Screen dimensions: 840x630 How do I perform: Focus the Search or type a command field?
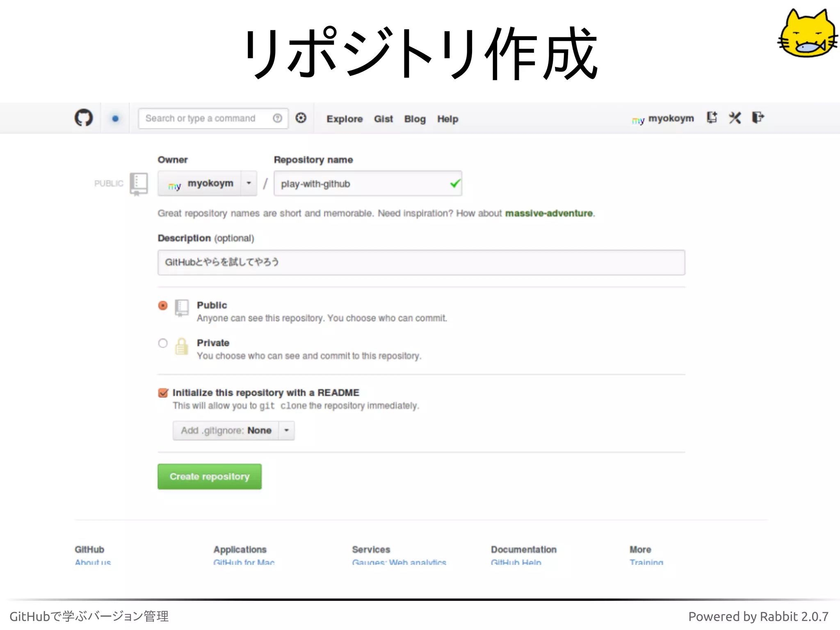point(213,119)
